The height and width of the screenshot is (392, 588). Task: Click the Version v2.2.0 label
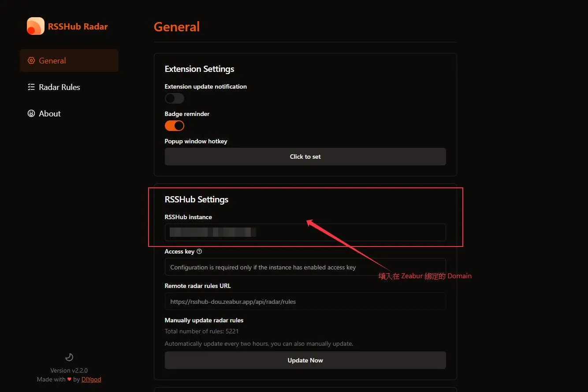click(69, 370)
